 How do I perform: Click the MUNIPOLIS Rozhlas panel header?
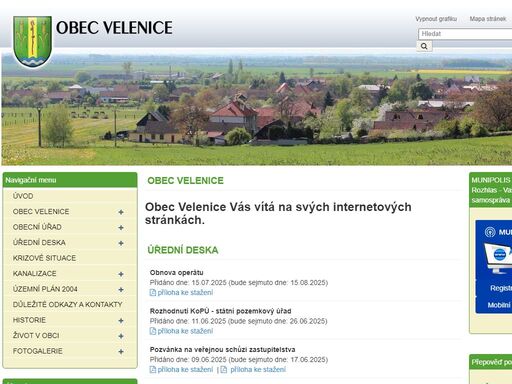point(490,190)
